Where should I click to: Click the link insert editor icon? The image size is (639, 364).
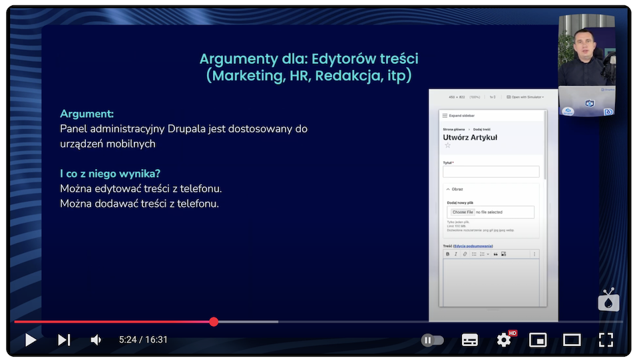[x=465, y=254]
